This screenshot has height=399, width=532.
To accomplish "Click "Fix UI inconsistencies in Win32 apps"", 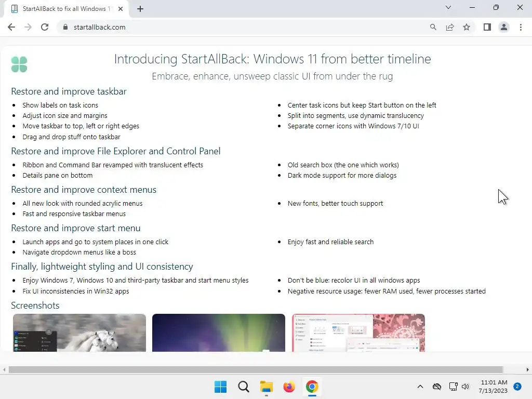I will 76,291.
